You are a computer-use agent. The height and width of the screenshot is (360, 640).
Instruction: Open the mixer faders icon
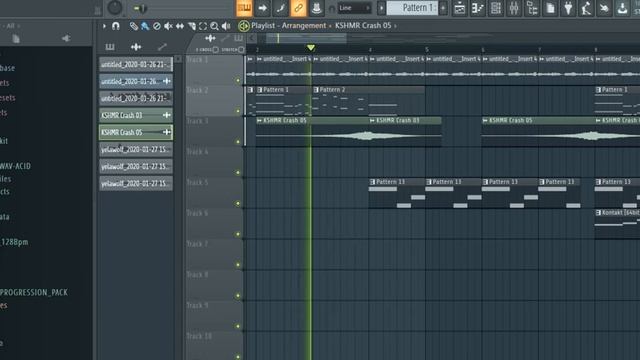(514, 8)
